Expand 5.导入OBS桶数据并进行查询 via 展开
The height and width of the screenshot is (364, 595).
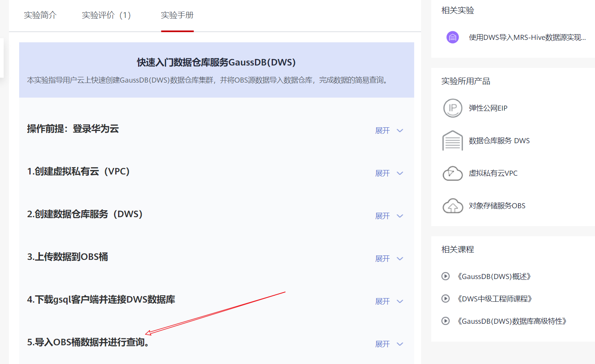[389, 344]
